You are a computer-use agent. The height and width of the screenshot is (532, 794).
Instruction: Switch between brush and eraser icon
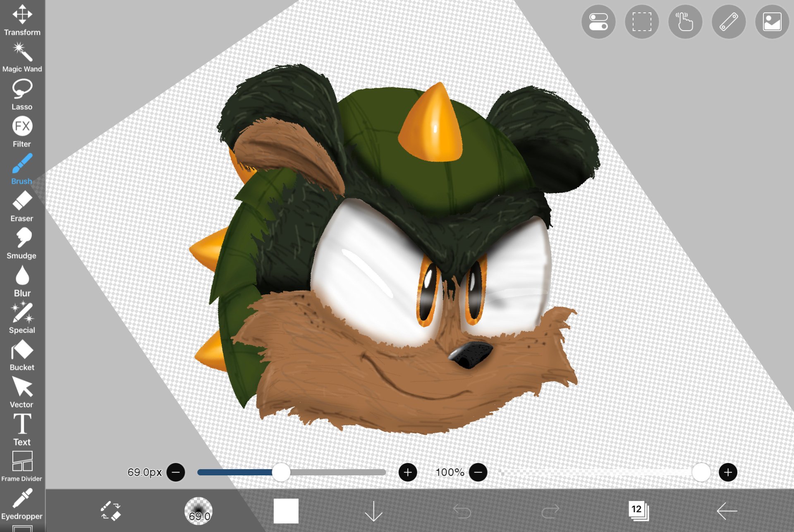point(110,511)
